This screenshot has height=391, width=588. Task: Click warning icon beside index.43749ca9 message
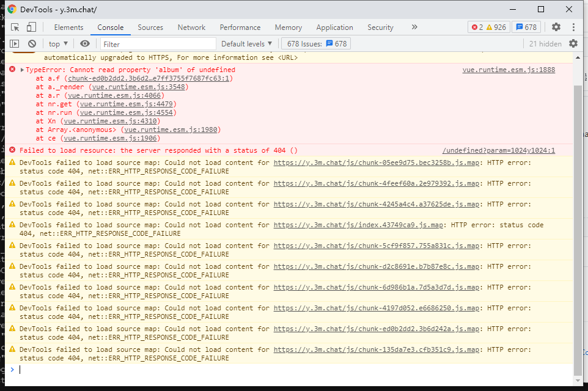[12, 225]
